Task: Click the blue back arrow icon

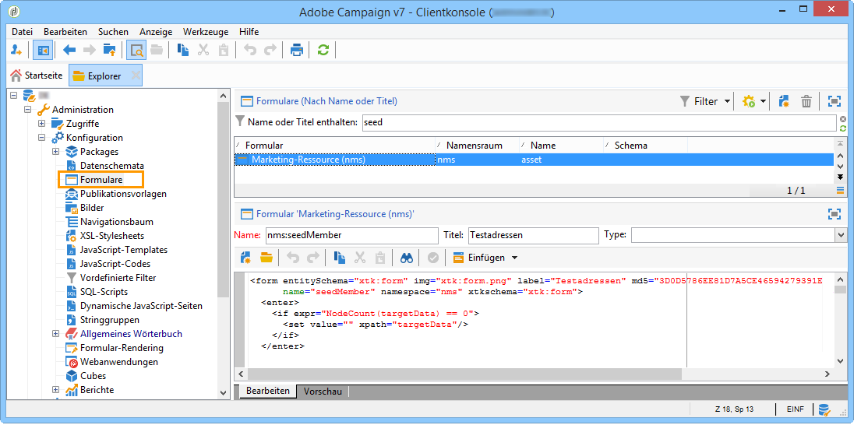Action: [69, 50]
